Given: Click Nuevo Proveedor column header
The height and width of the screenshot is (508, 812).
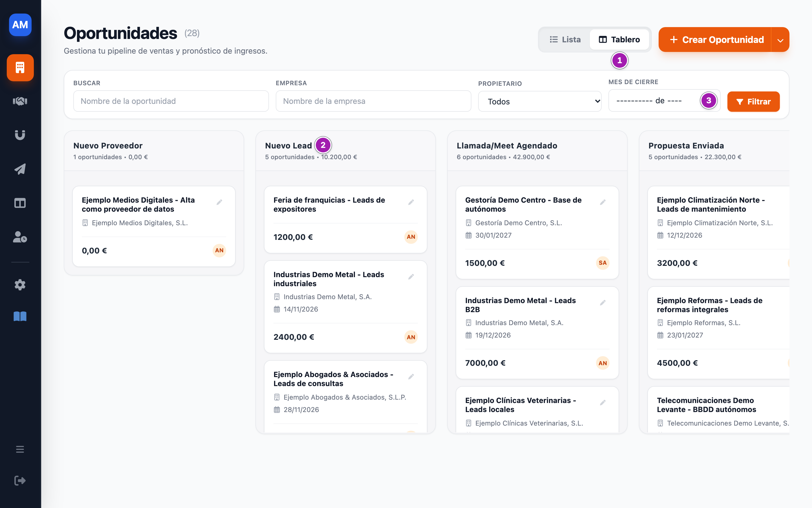Looking at the screenshot, I should click(x=108, y=145).
